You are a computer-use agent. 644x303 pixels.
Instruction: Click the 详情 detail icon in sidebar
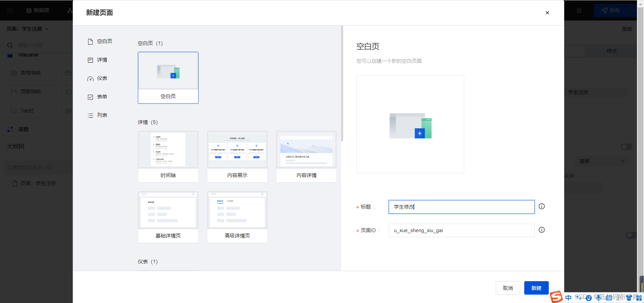(90, 60)
